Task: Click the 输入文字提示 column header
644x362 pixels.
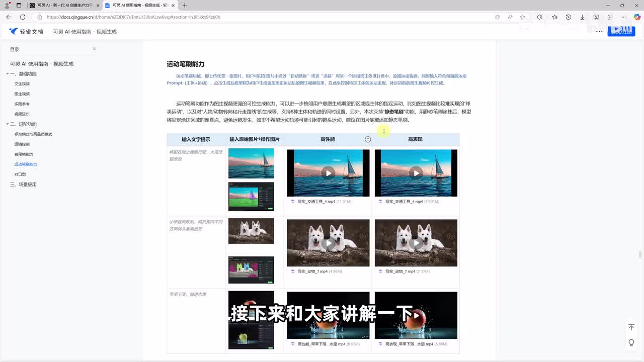Action: (196, 139)
